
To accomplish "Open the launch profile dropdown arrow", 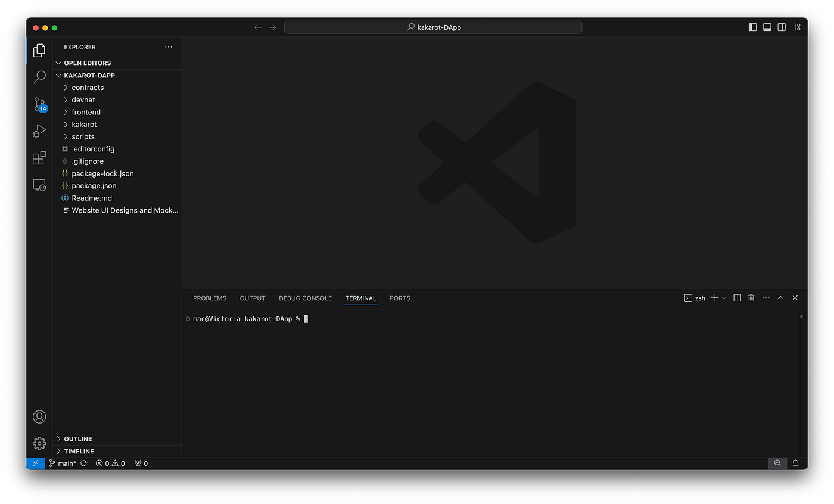I will click(724, 298).
